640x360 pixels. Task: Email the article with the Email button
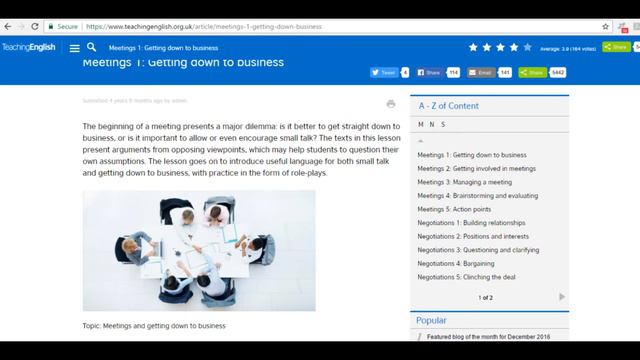point(481,73)
